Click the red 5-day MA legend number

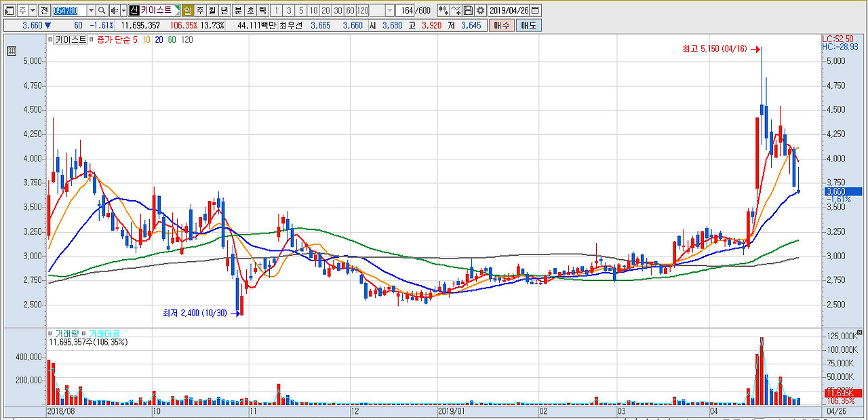(x=135, y=40)
